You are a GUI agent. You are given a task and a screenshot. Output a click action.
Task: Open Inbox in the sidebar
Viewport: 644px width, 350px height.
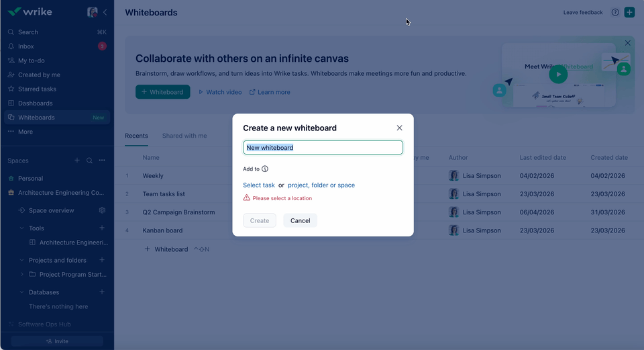pyautogui.click(x=26, y=46)
